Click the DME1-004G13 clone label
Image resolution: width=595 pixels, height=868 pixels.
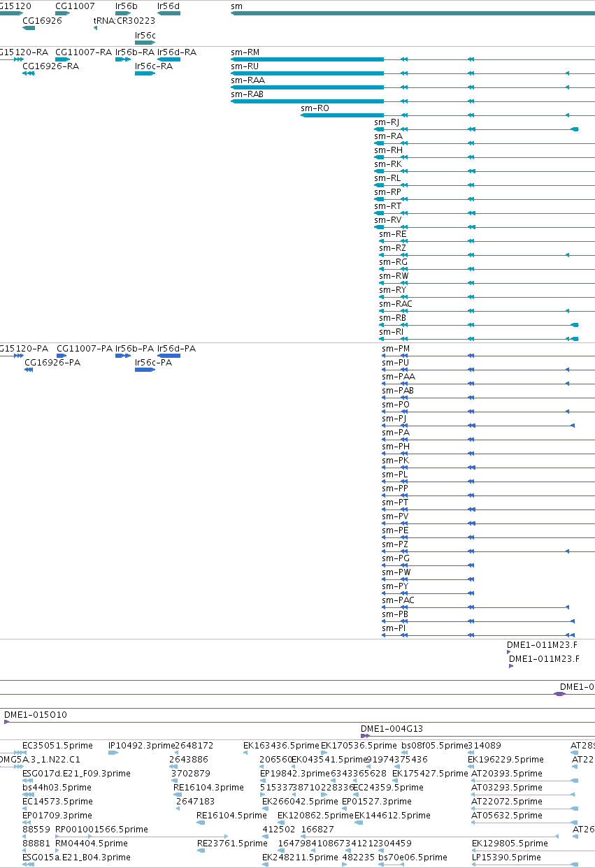pos(392,728)
